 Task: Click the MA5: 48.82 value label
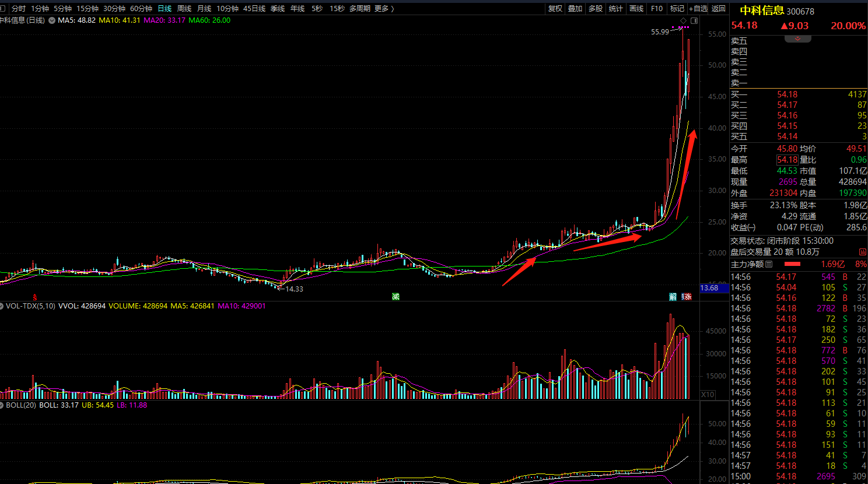77,20
